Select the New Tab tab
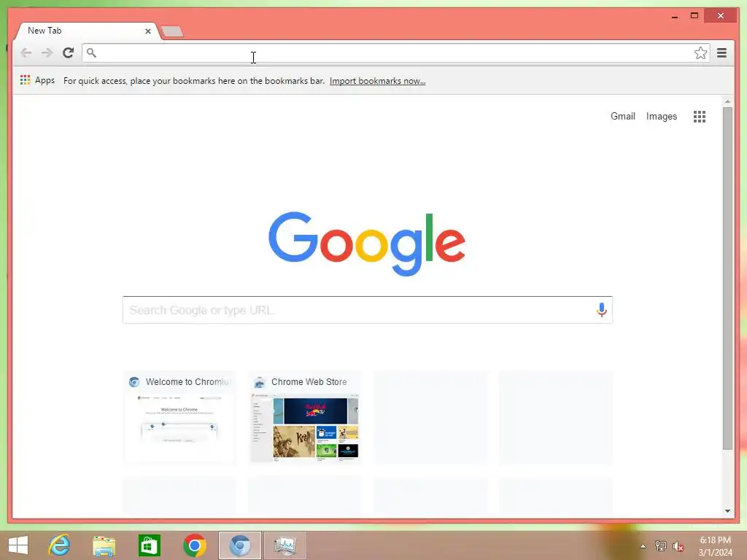Screen dimensions: 747x560 [x=88, y=31]
